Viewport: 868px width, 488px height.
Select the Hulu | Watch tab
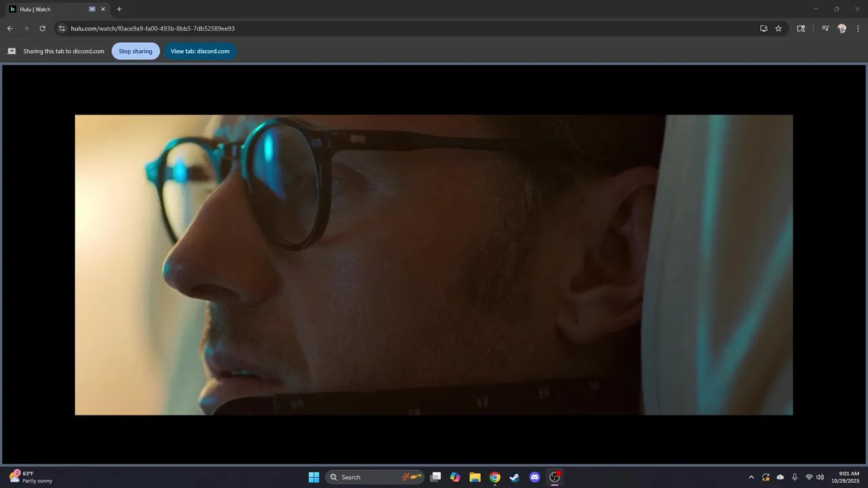click(57, 9)
